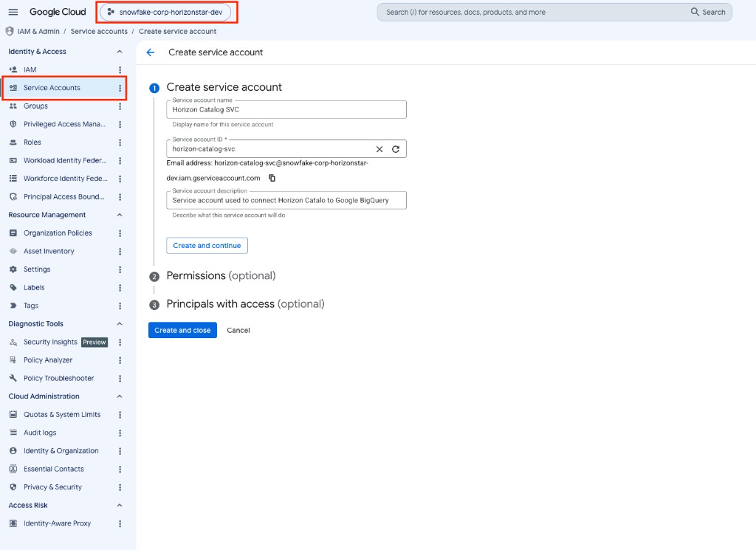Click the Preview badge next to Security Insights
This screenshot has height=550, width=756.
(x=94, y=343)
